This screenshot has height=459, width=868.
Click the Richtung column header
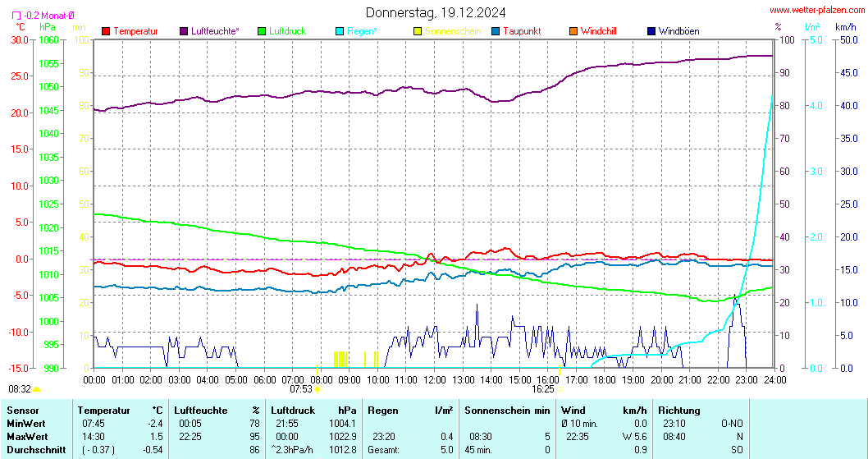(679, 411)
